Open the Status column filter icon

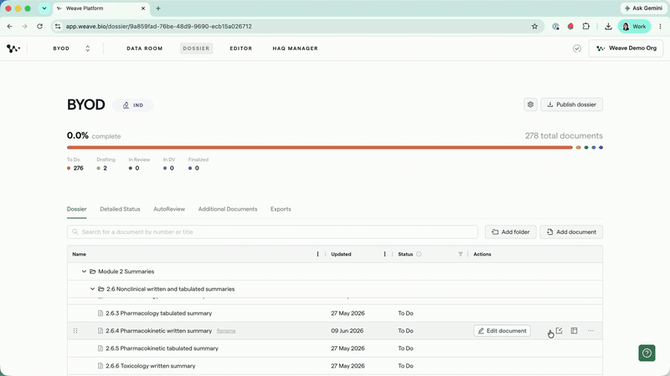tap(460, 254)
